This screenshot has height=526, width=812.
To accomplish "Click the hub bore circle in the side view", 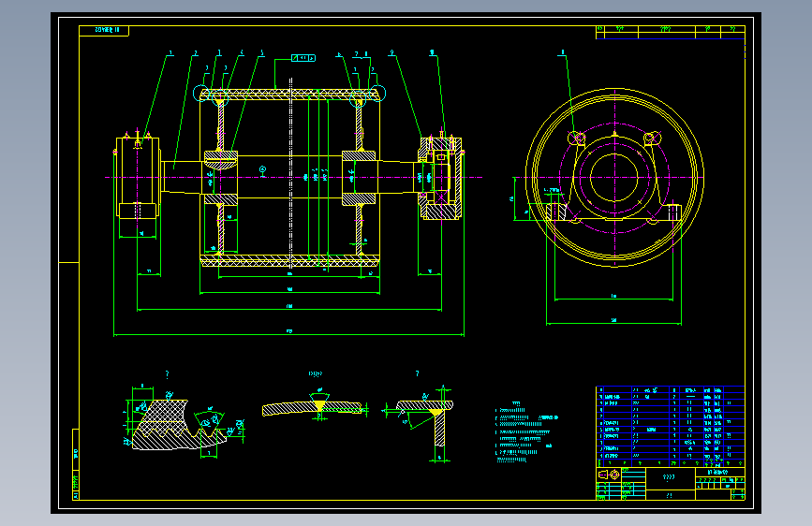I will click(x=614, y=178).
